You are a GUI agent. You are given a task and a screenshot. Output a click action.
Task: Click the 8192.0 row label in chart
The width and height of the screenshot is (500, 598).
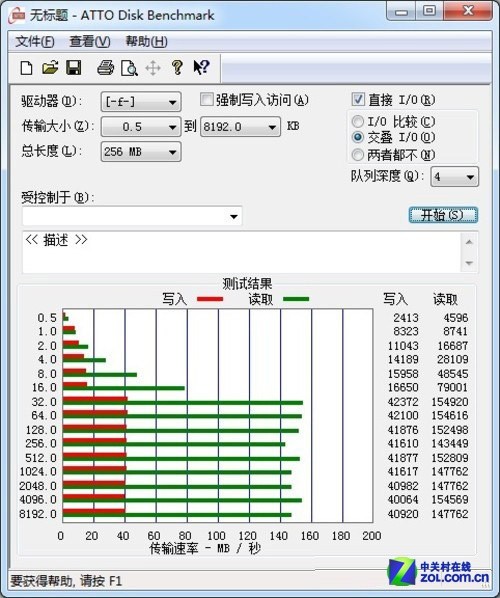(38, 514)
